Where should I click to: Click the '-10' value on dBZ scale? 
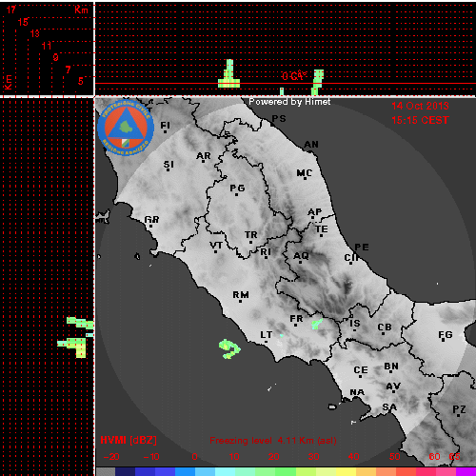point(151,457)
